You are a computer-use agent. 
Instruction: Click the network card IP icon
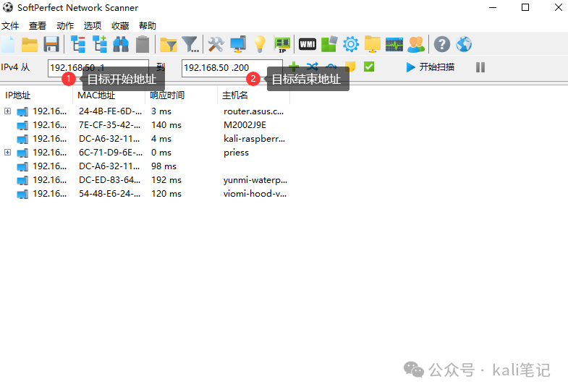coord(281,45)
